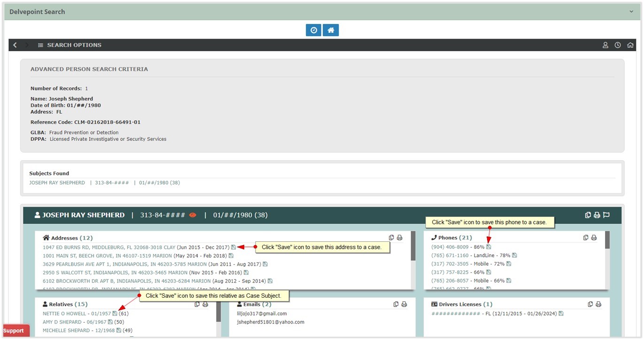Print the Emails section
Screen dimensions: 644x340
tap(404, 304)
